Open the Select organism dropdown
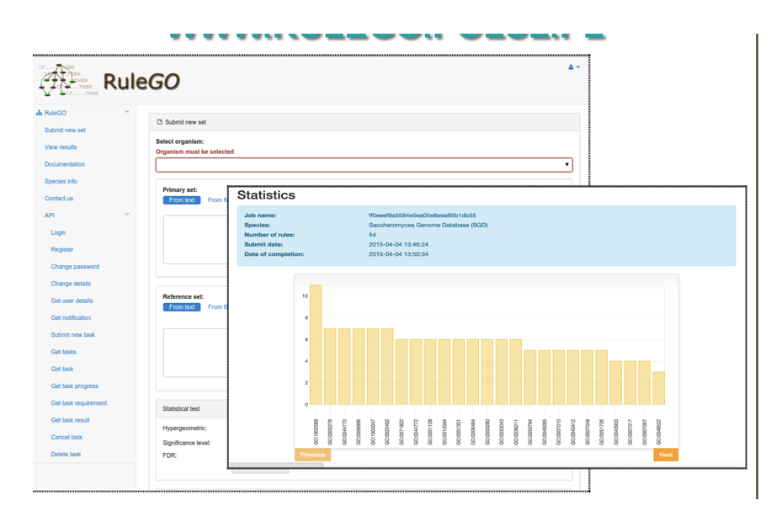This screenshot has height=532, width=782. click(364, 164)
